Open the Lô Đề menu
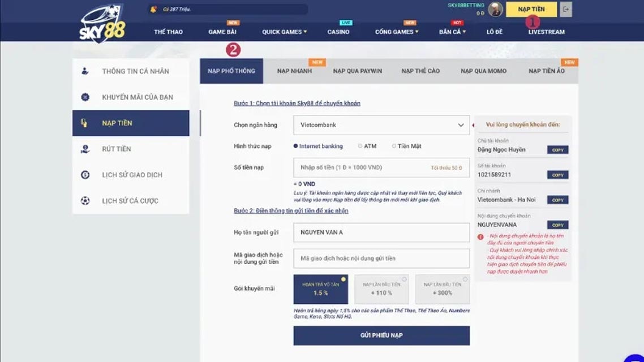 pos(495,32)
